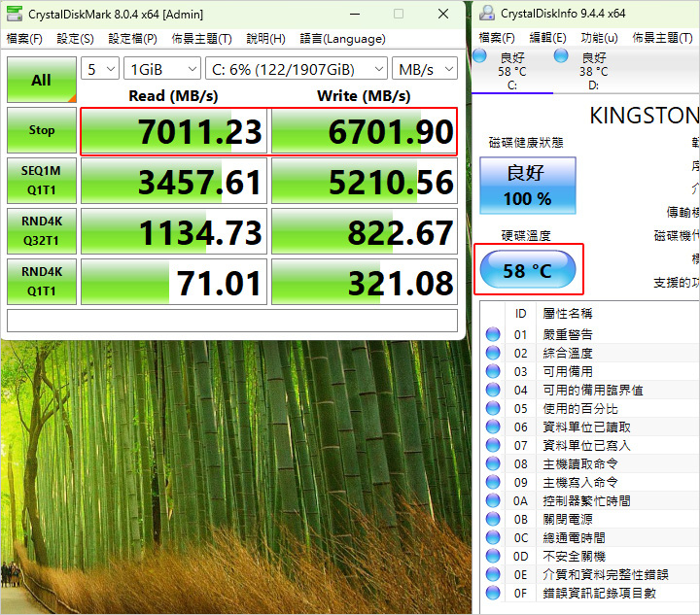Click the 321.08 RND4K Q1T1 write value
Image resolution: width=700 pixels, height=615 pixels.
coord(365,282)
